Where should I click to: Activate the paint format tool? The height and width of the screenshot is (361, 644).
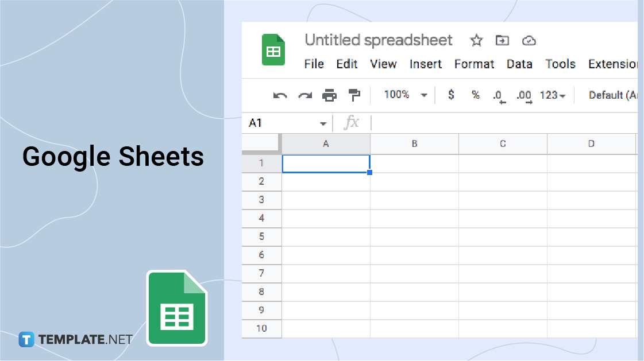(x=354, y=95)
